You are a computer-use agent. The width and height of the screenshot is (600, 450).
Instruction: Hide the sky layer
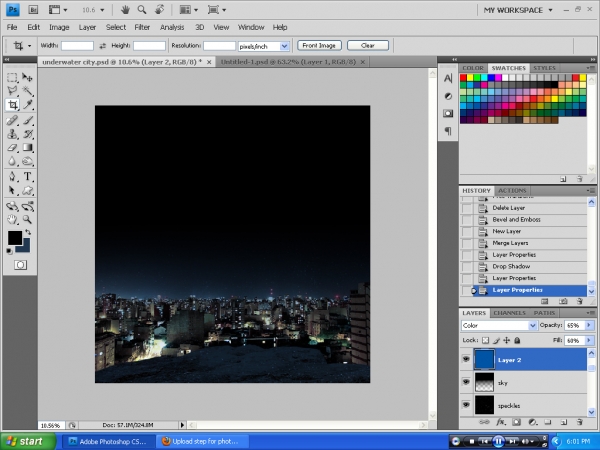pyautogui.click(x=466, y=382)
